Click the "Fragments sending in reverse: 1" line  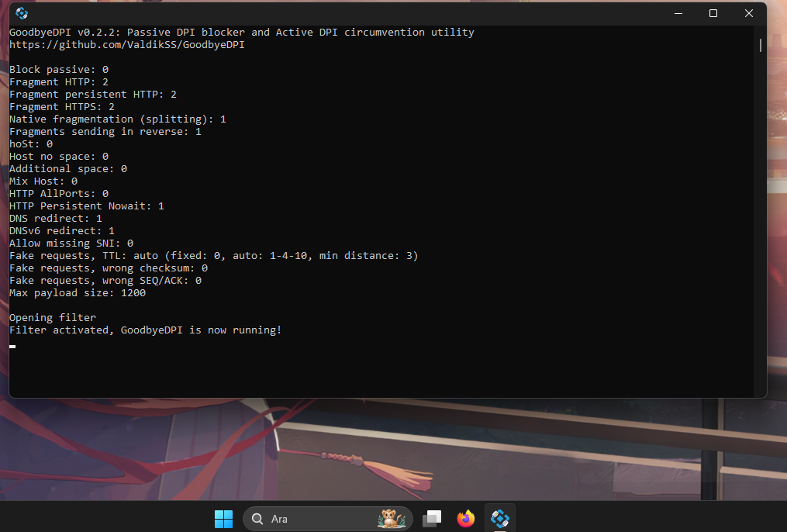[105, 132]
